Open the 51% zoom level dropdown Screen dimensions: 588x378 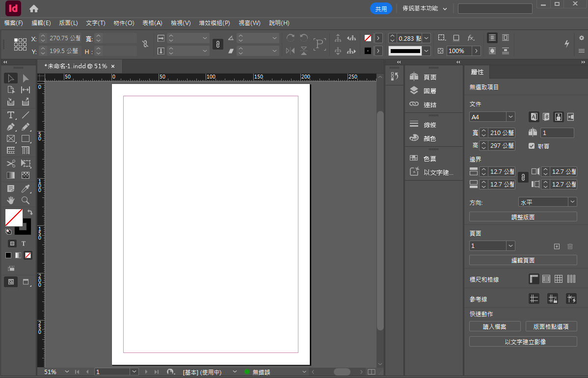(x=67, y=372)
